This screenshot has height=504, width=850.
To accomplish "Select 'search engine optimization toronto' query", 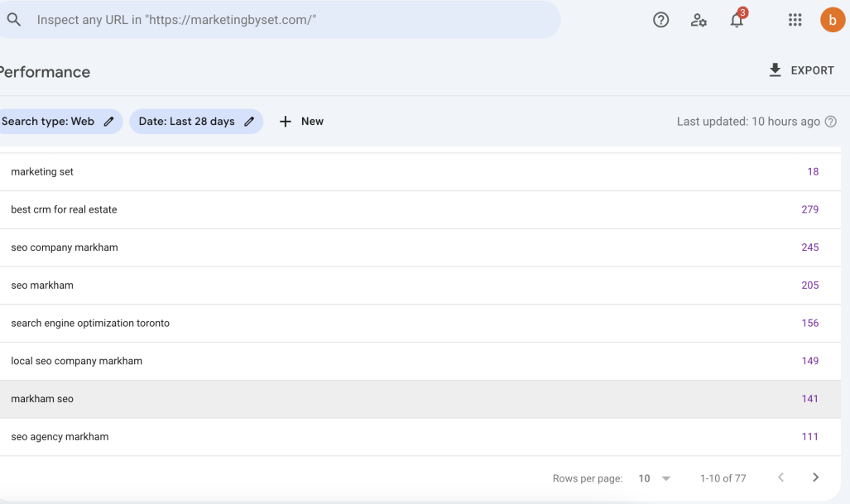I will [90, 324].
